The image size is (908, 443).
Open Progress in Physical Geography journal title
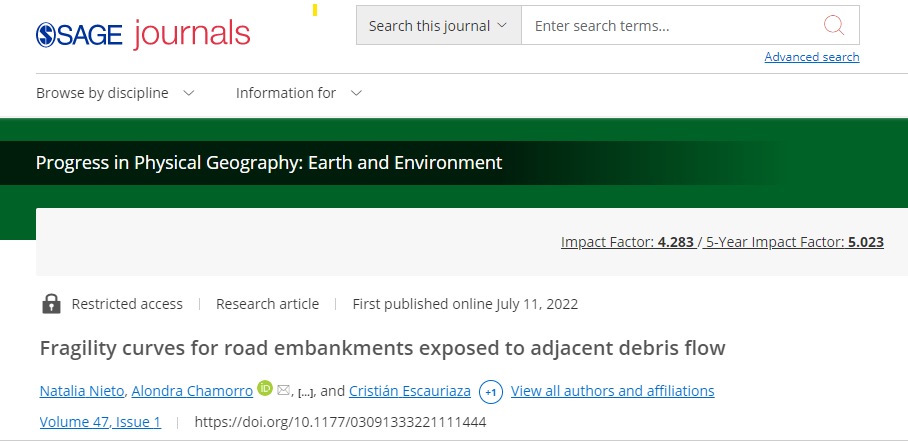(269, 163)
